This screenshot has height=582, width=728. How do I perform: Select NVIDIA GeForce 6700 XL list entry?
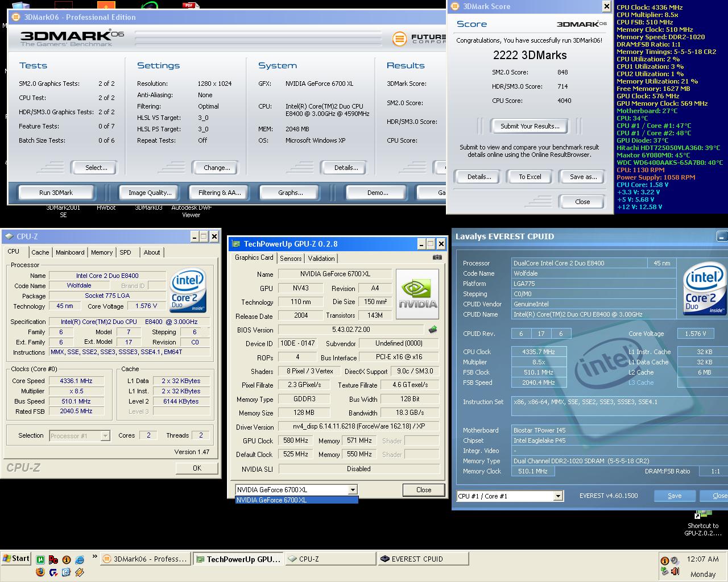[296, 500]
